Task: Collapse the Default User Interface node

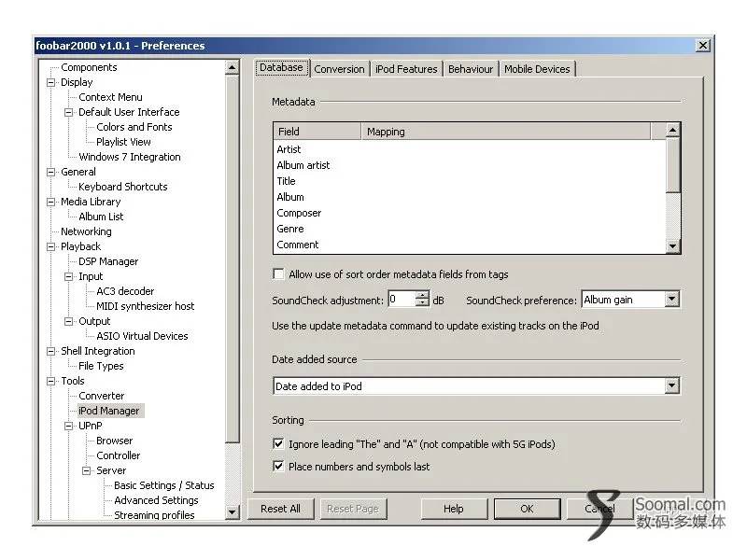Action: pyautogui.click(x=68, y=112)
